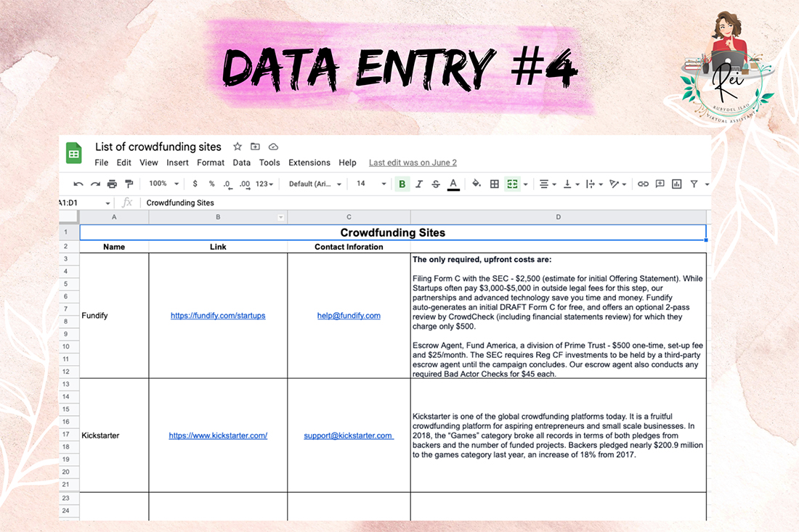The image size is (799, 532).
Task: Decrease decimal places
Action: [x=228, y=184]
